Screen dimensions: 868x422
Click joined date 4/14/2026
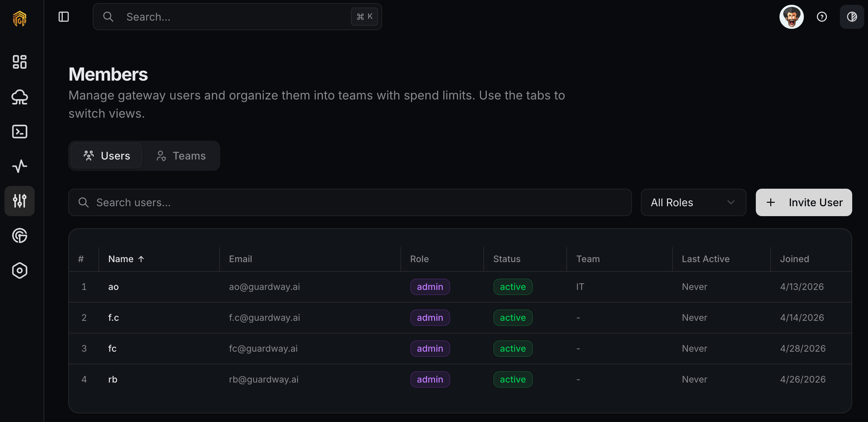coord(802,318)
